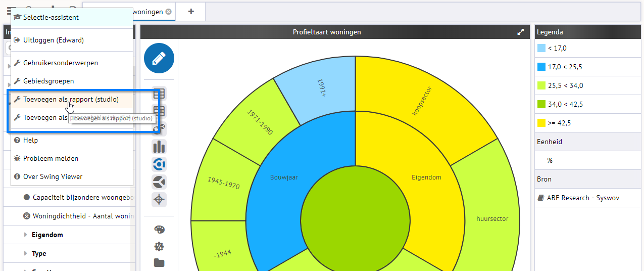Open the color palette tool
This screenshot has width=644, height=271.
point(159,230)
